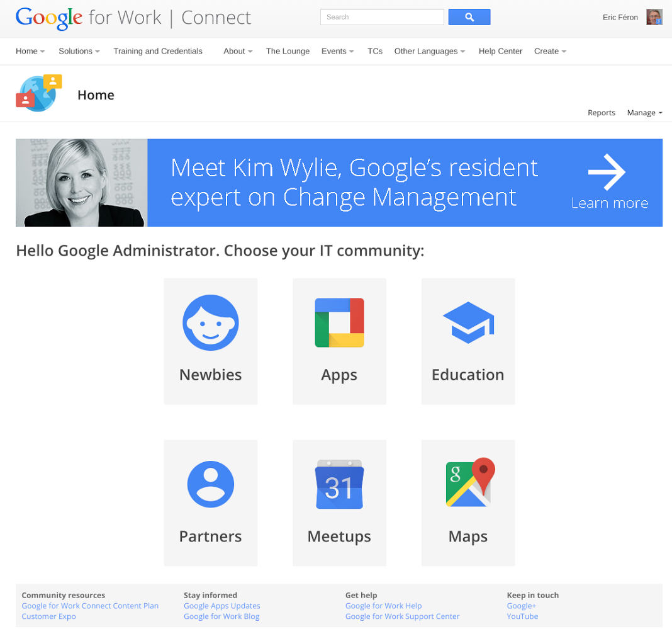Expand the Home menu dropdown

point(30,51)
